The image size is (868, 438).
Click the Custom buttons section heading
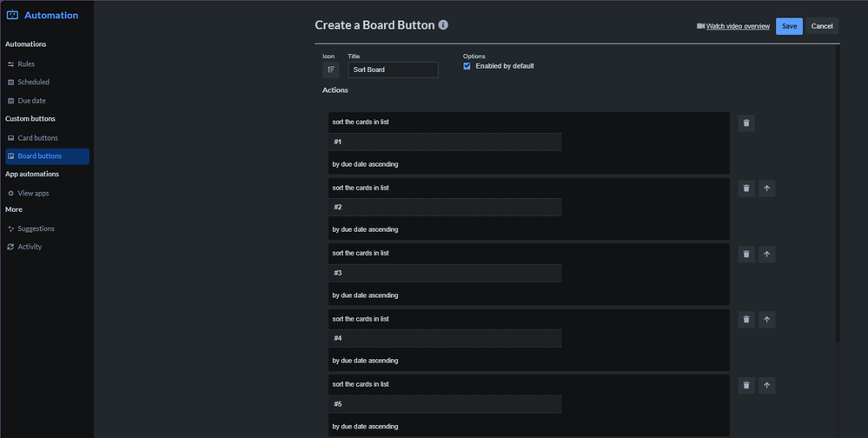coord(30,118)
